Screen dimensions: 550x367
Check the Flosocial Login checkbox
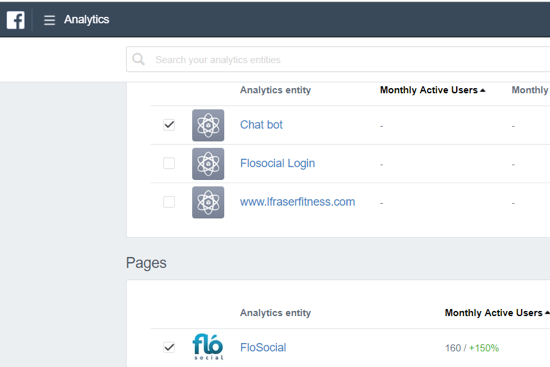(169, 163)
